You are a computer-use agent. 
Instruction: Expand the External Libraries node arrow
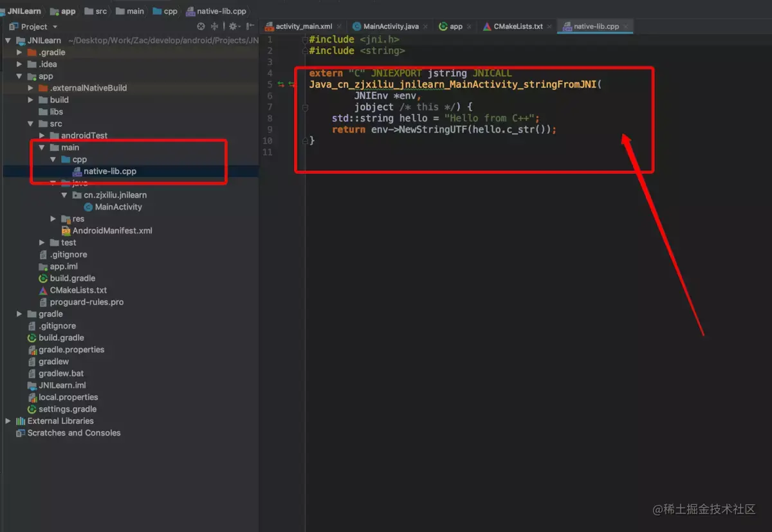click(x=8, y=421)
